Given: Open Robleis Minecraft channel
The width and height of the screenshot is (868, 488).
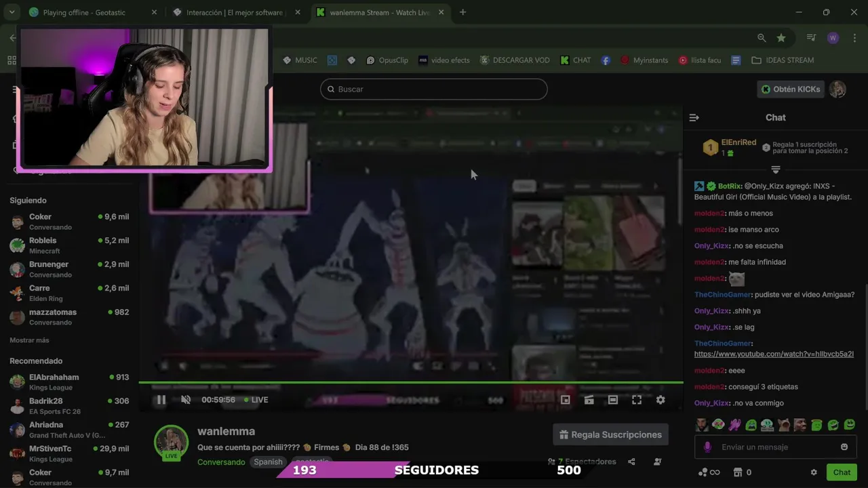Looking at the screenshot, I should click(69, 245).
